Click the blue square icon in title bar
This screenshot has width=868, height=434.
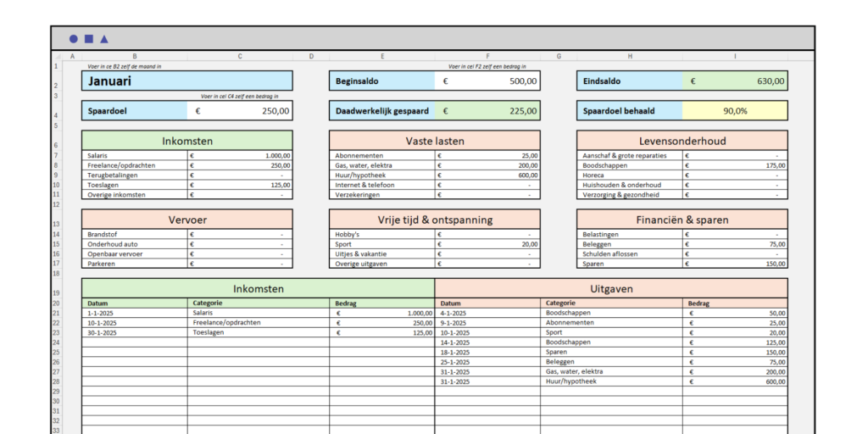88,39
